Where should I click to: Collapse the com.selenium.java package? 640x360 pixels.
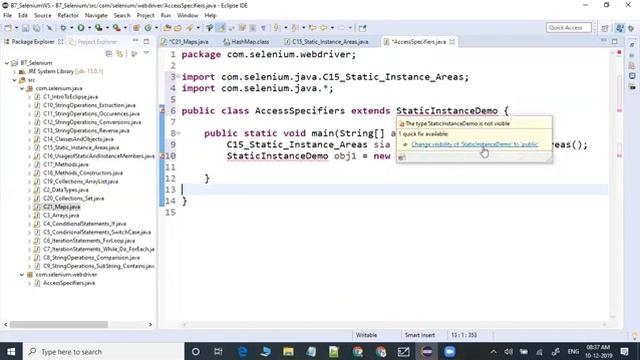click(x=22, y=88)
